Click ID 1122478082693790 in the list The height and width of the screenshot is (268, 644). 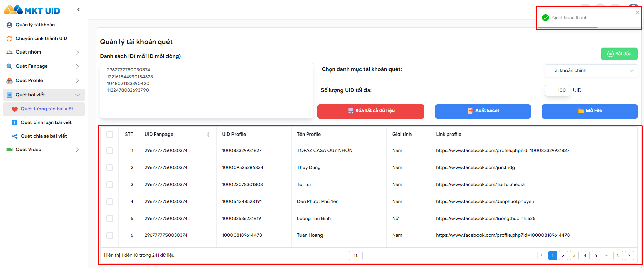click(x=128, y=90)
